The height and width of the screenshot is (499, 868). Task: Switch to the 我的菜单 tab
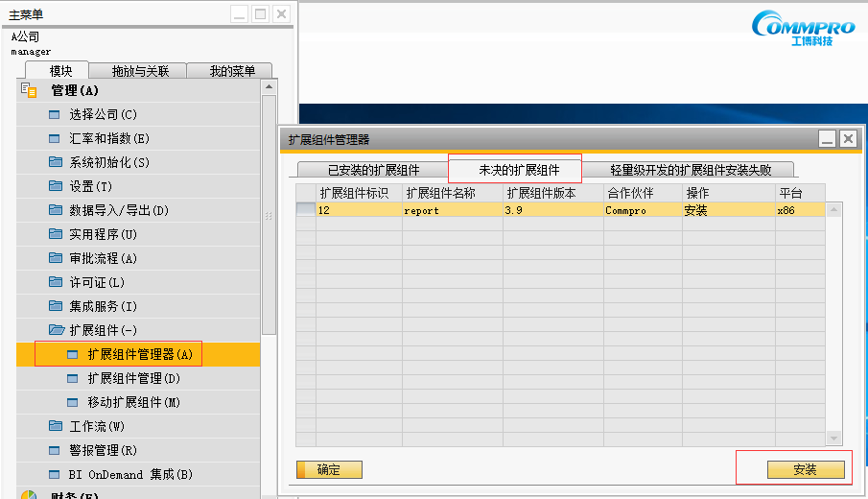click(x=230, y=71)
